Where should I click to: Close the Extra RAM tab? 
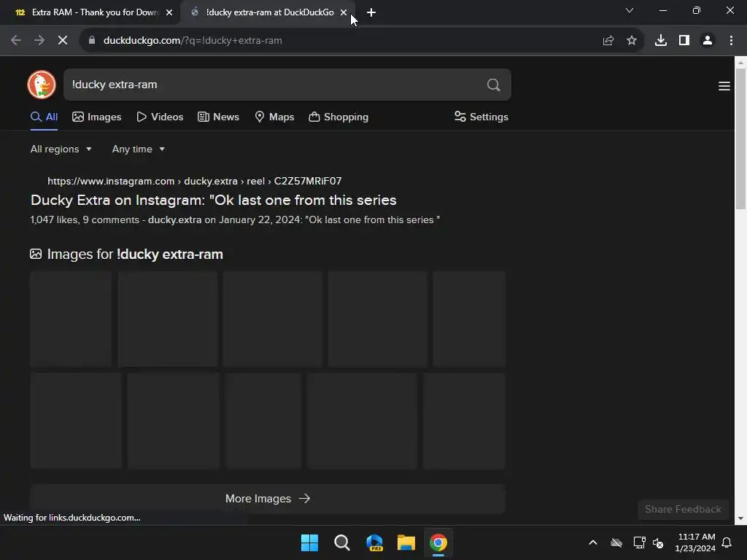coord(169,12)
